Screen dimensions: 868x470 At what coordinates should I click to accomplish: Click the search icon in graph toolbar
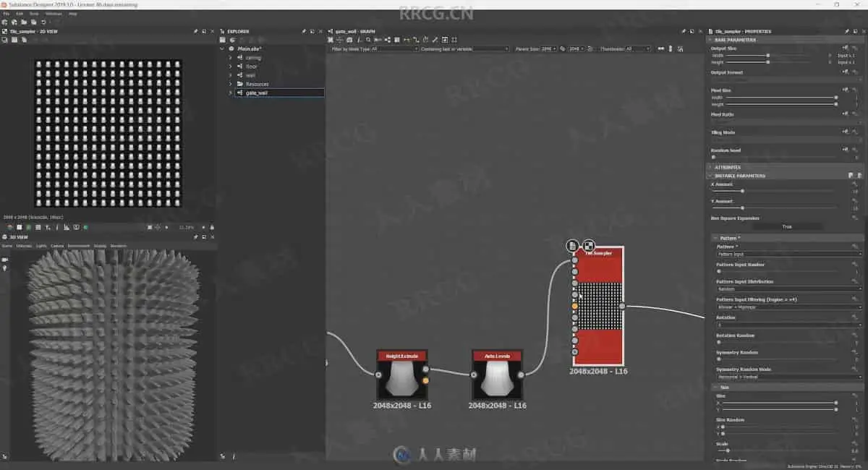[368, 40]
